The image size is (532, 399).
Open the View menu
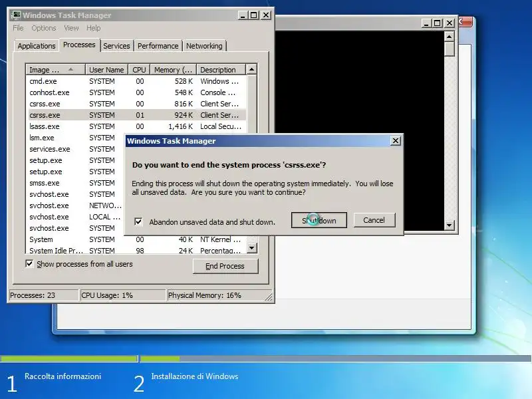71,28
